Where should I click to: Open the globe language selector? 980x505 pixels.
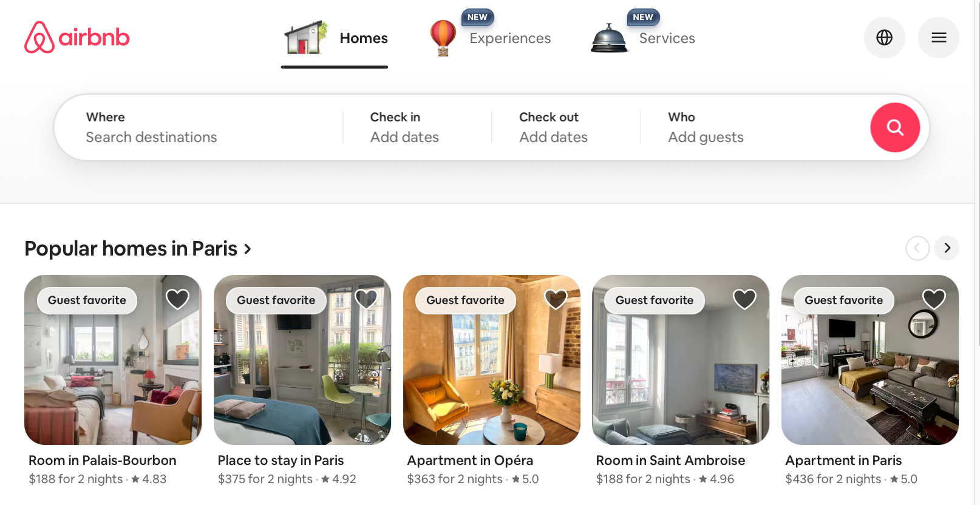point(884,38)
